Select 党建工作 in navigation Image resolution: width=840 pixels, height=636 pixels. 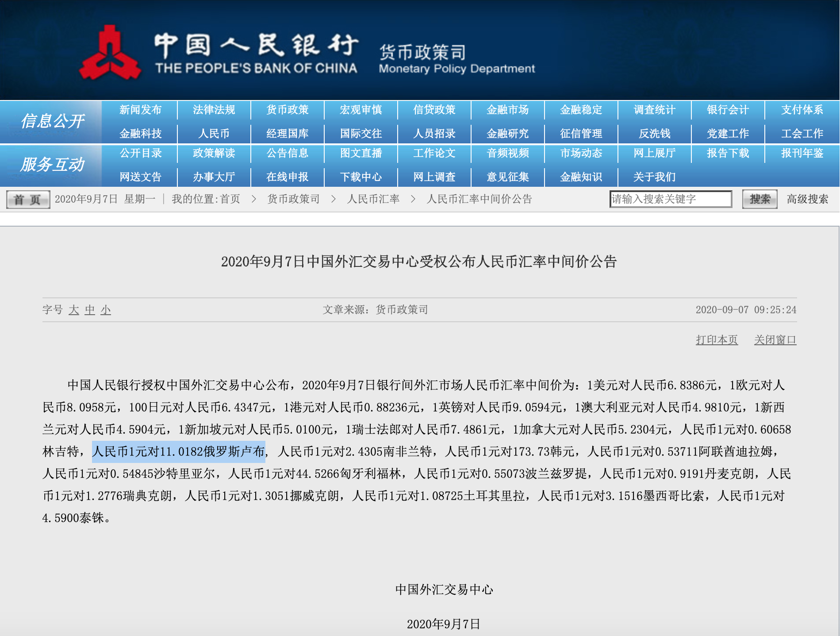pyautogui.click(x=728, y=134)
